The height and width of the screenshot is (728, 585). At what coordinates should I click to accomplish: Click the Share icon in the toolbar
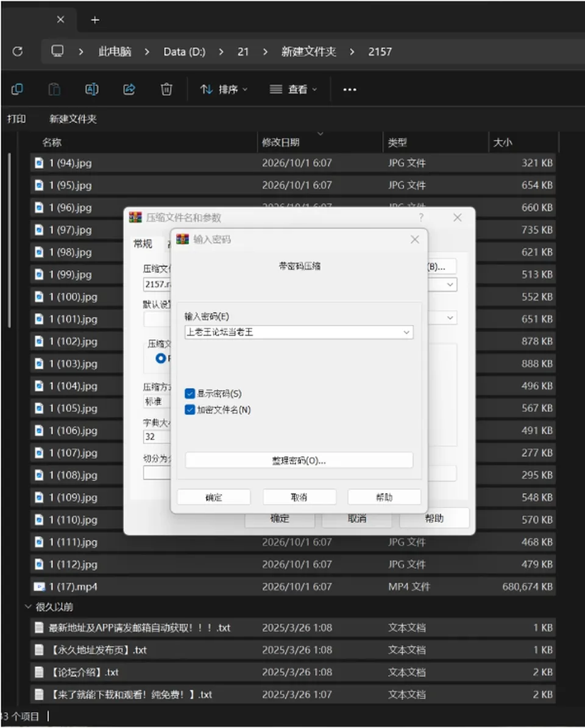click(x=129, y=89)
